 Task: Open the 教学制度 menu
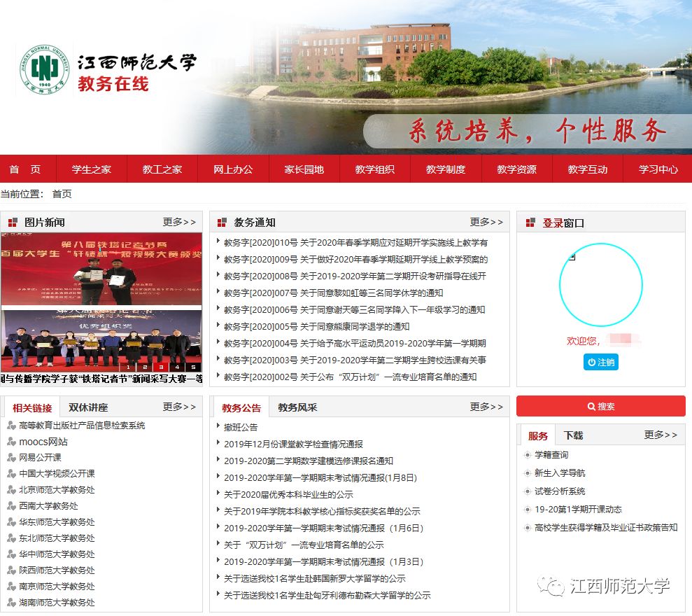(x=446, y=169)
